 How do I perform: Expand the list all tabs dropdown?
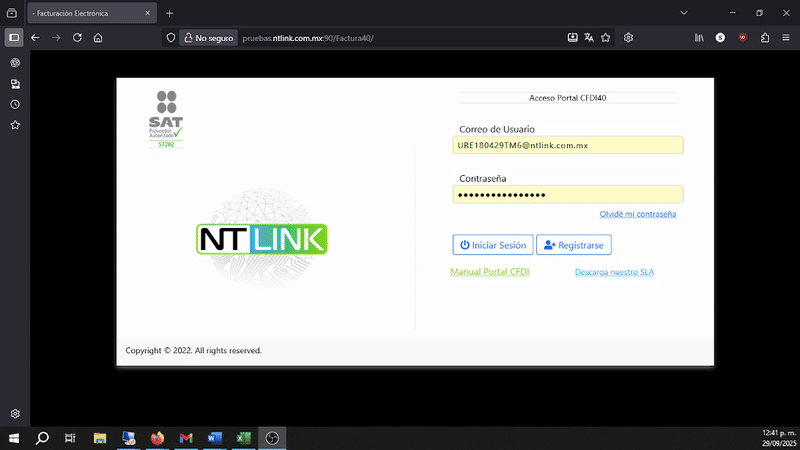(684, 13)
